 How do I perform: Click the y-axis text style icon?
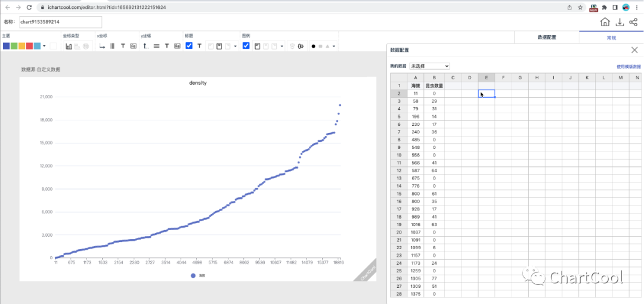pyautogui.click(x=167, y=46)
